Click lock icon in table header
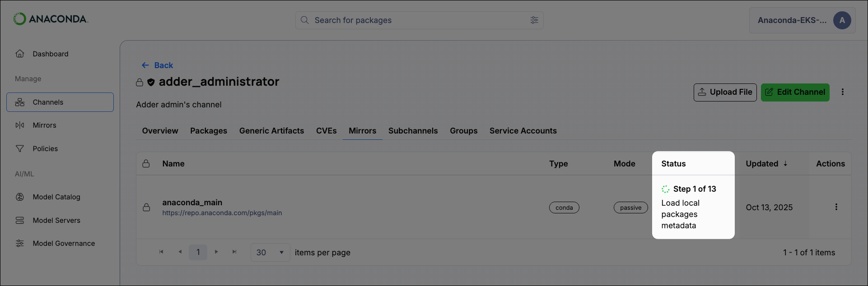 146,163
